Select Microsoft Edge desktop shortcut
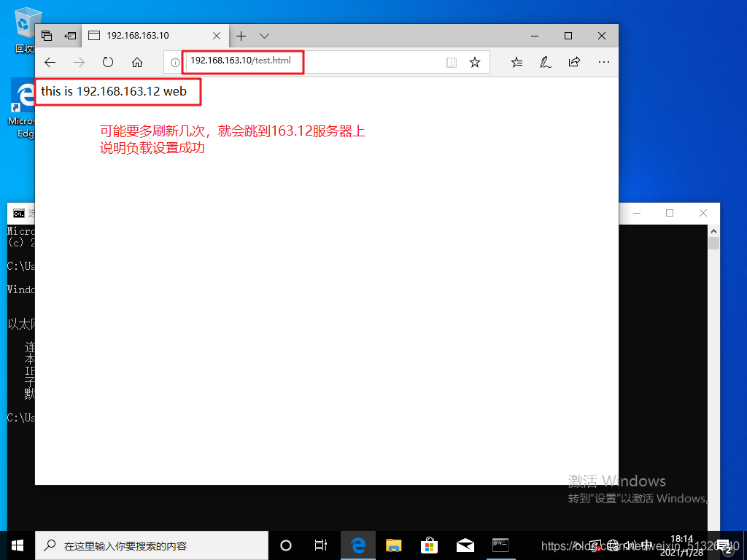 pos(22,109)
